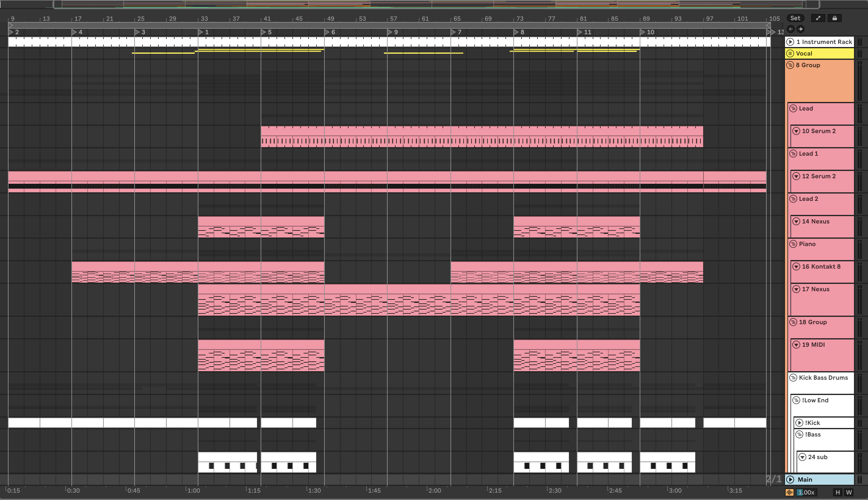Select the 24 sub clip at bar 41
The height and width of the screenshot is (500, 868).
(288, 462)
